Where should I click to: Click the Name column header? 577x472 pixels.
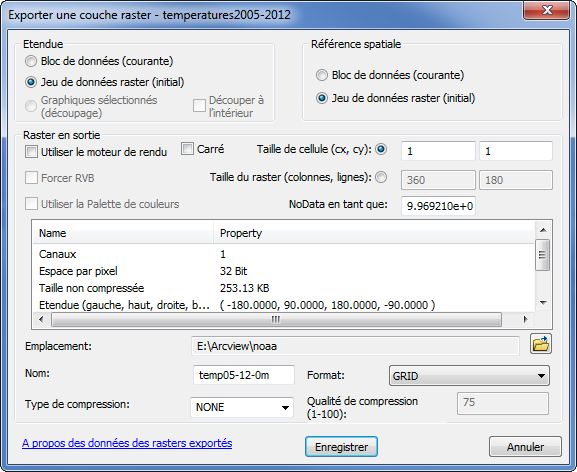pyautogui.click(x=123, y=233)
